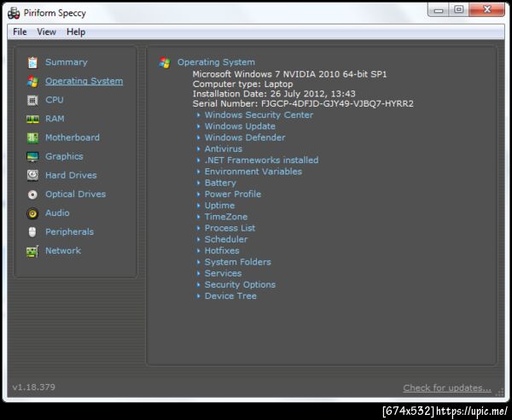This screenshot has height=420, width=512.
Task: Expand the Uptime arrow
Action: pyautogui.click(x=198, y=206)
